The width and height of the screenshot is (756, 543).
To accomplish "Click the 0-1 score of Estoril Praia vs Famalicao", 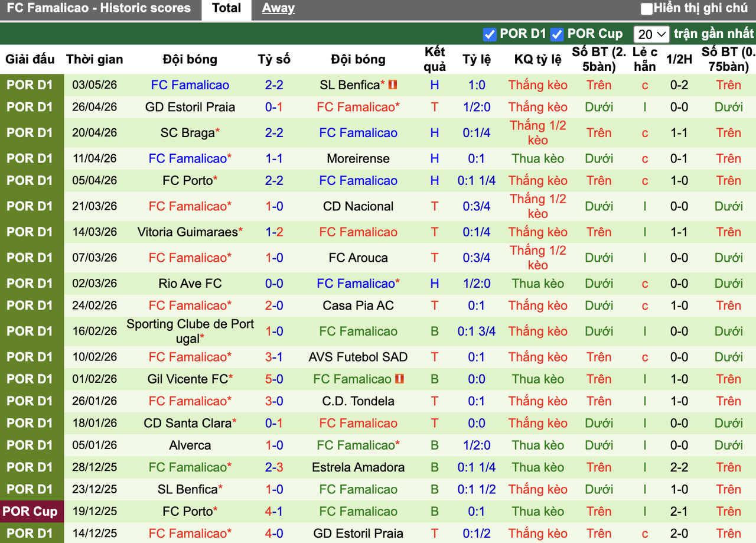I will [x=274, y=107].
